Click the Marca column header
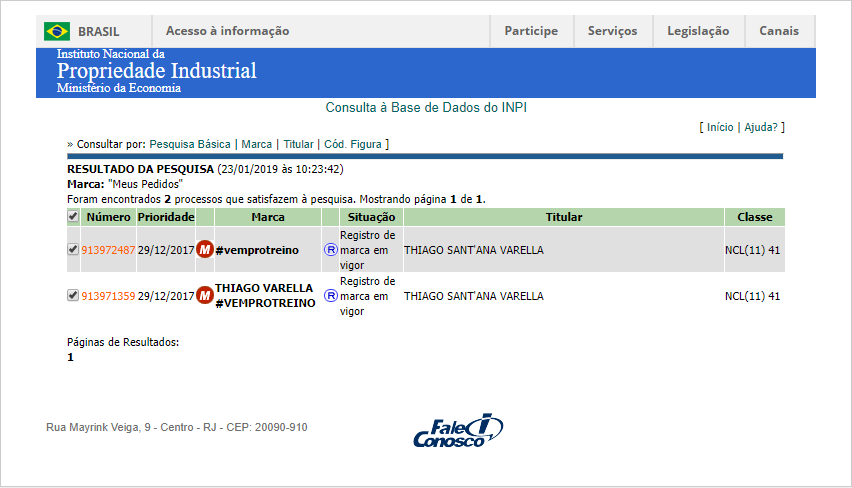This screenshot has width=852, height=488. tap(268, 217)
